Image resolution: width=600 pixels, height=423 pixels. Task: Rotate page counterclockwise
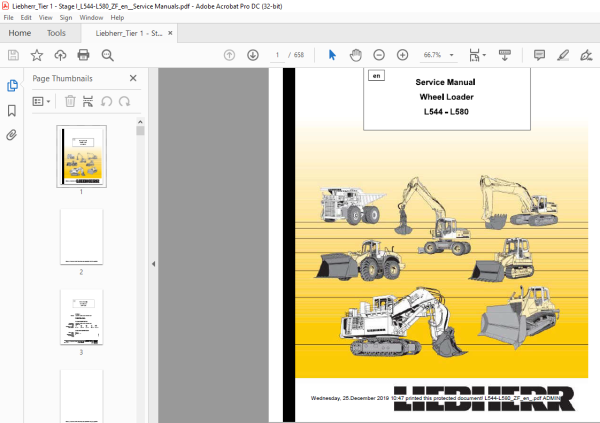(106, 101)
